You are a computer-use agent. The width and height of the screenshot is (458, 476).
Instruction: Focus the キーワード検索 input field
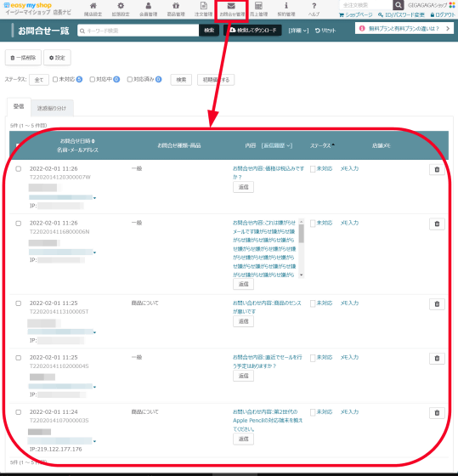pyautogui.click(x=139, y=31)
